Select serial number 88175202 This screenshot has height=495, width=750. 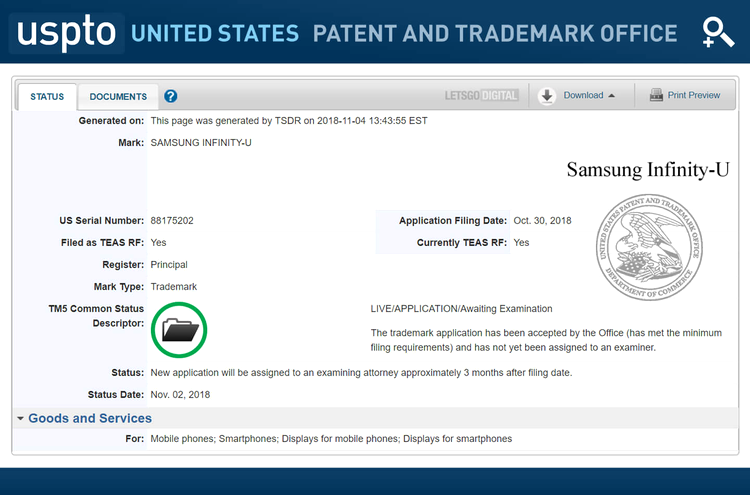click(172, 220)
